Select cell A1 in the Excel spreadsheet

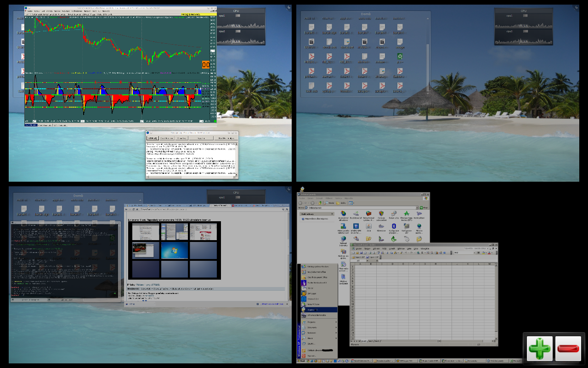pyautogui.click(x=359, y=267)
